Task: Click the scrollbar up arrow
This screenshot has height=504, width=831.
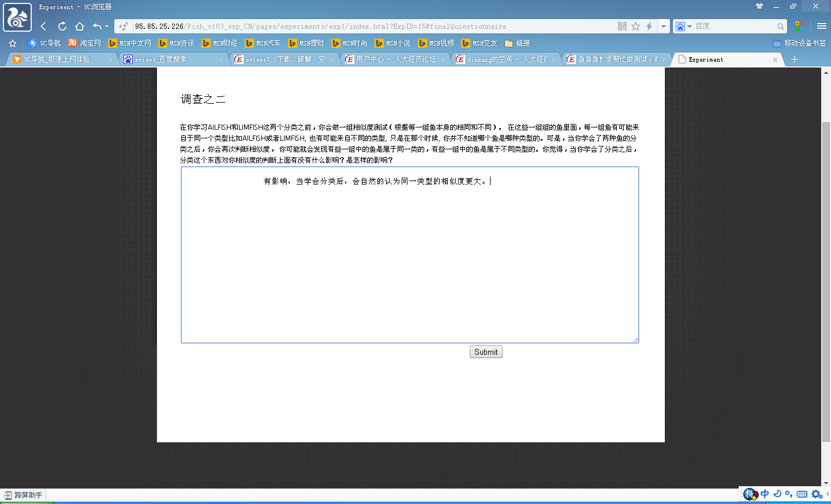Action: [x=826, y=73]
